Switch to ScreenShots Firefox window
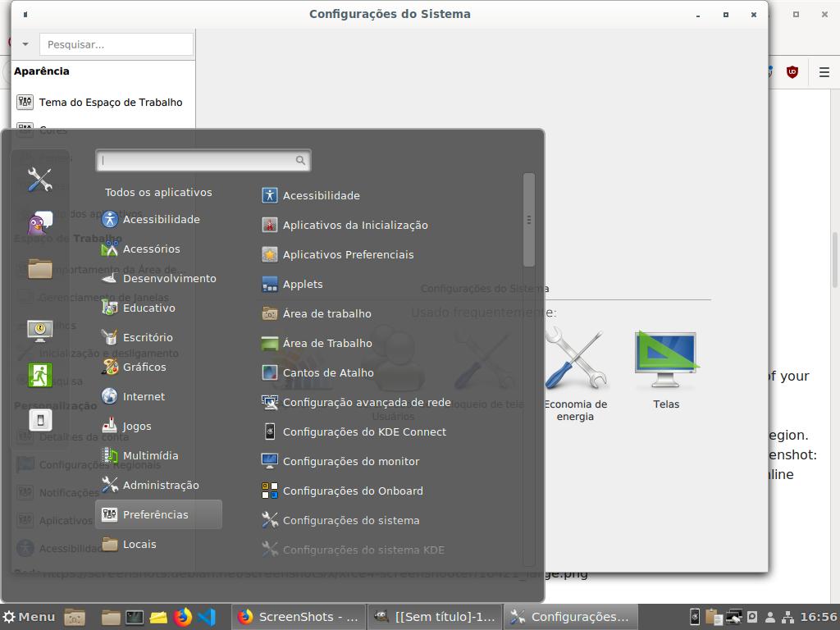 point(299,617)
